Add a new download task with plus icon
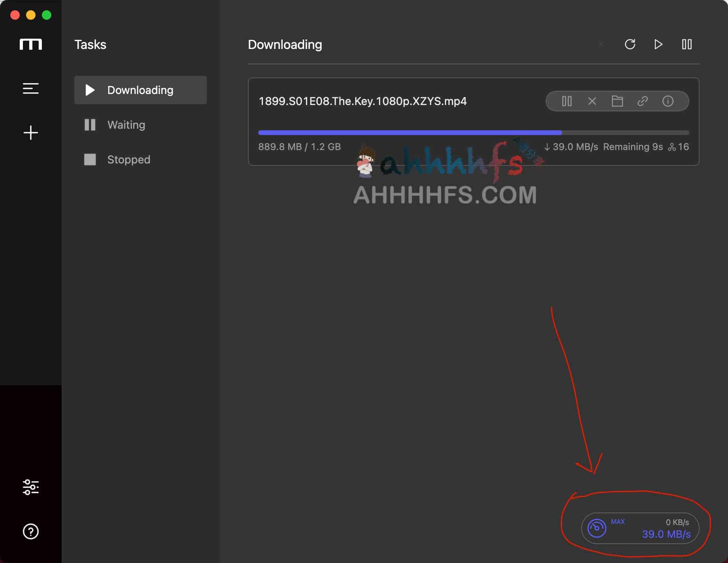 [x=30, y=133]
